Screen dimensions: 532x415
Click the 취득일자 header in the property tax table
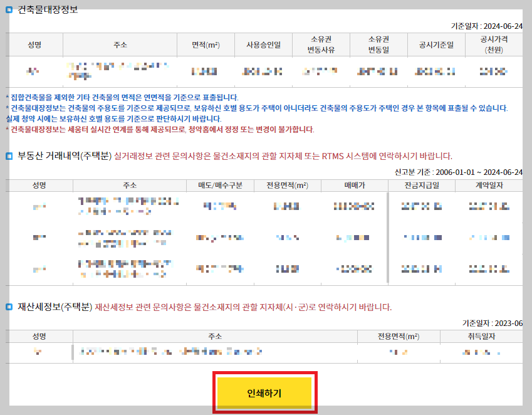[482, 337]
